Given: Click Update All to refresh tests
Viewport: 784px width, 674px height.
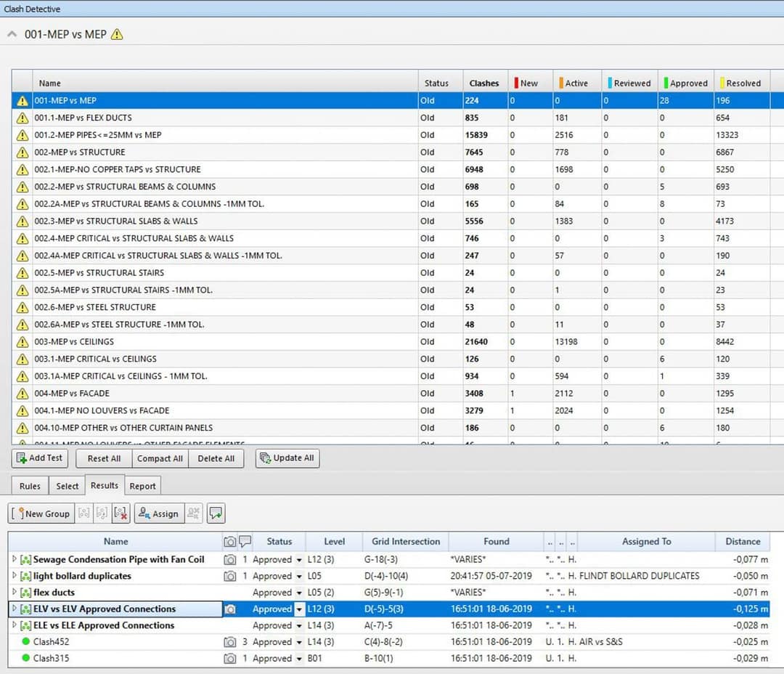Looking at the screenshot, I should click(x=287, y=458).
